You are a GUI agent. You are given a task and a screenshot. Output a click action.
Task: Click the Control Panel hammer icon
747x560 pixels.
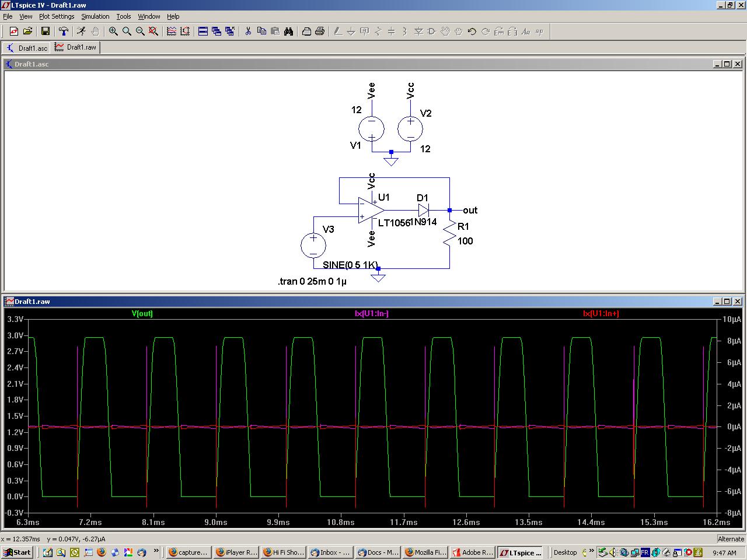[64, 32]
